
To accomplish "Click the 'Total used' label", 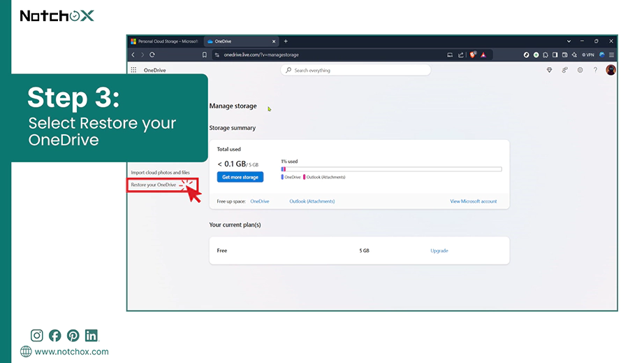I will point(229,149).
